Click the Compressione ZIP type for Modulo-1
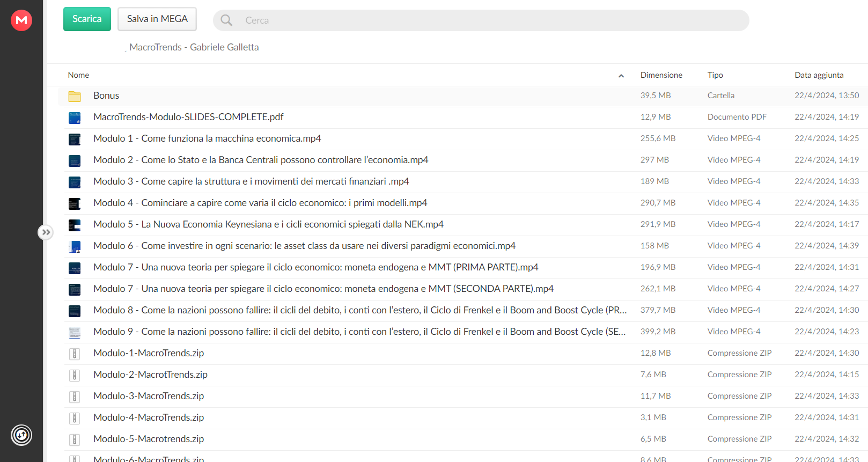 [x=739, y=353]
